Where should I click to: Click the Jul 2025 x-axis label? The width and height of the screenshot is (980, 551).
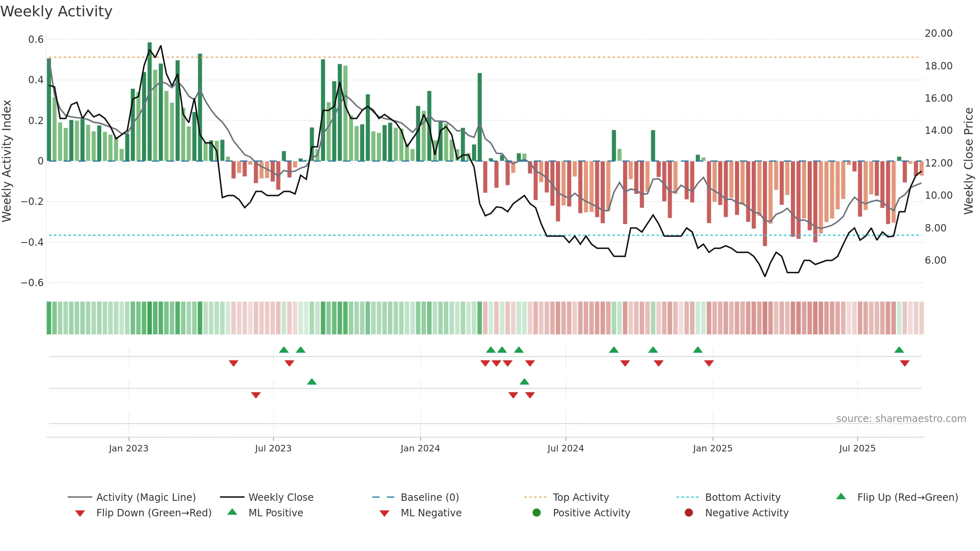[x=857, y=448]
